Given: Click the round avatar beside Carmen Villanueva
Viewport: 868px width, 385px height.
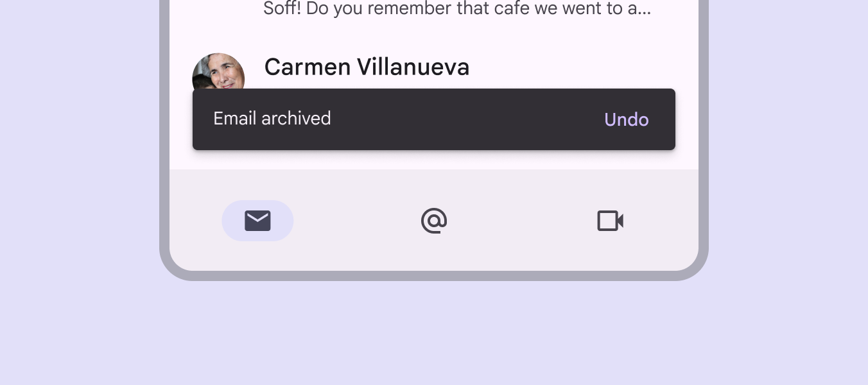Looking at the screenshot, I should (218, 72).
